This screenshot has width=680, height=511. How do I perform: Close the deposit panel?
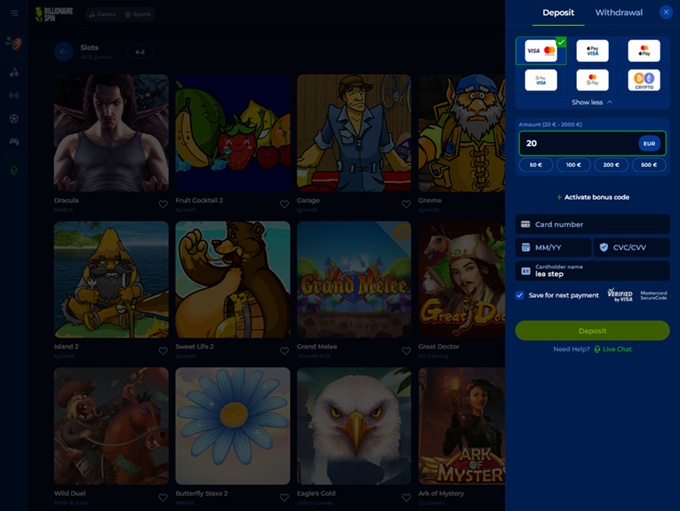[666, 13]
